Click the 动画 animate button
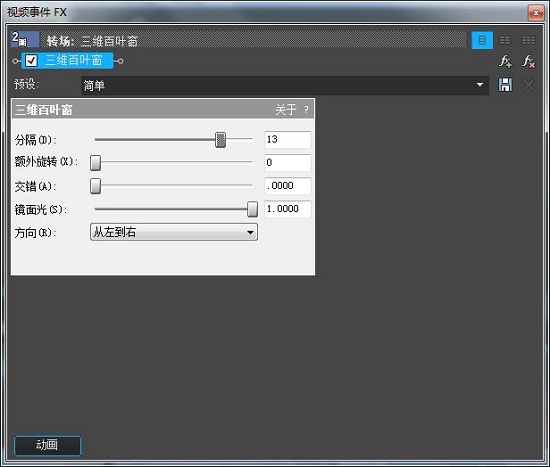Screen dimensions: 550x467 47,445
